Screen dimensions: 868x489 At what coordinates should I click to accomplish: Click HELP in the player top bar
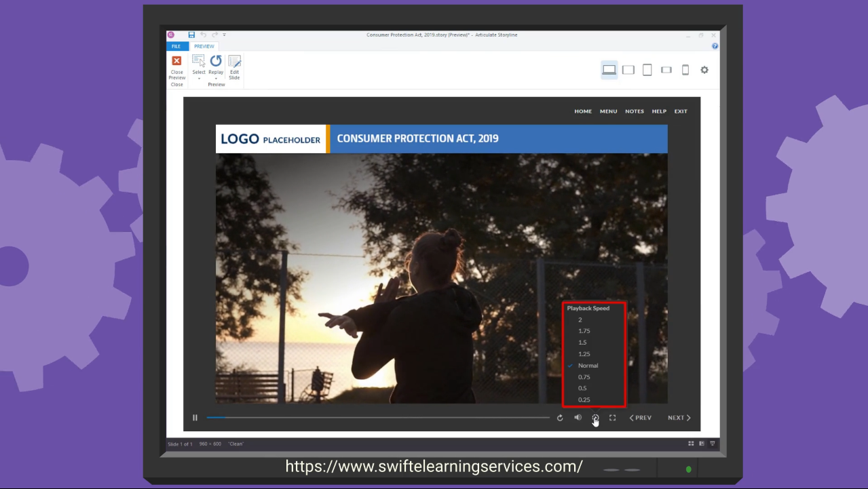tap(659, 111)
